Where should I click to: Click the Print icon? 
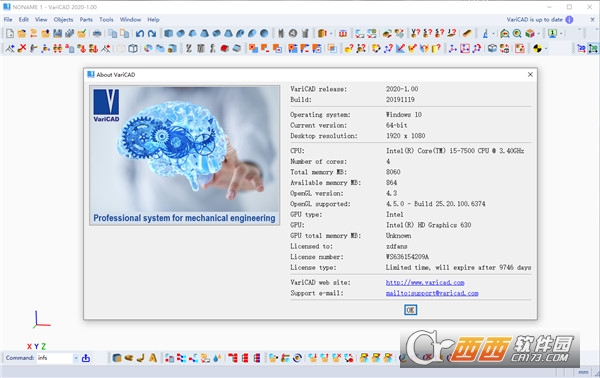[97, 34]
